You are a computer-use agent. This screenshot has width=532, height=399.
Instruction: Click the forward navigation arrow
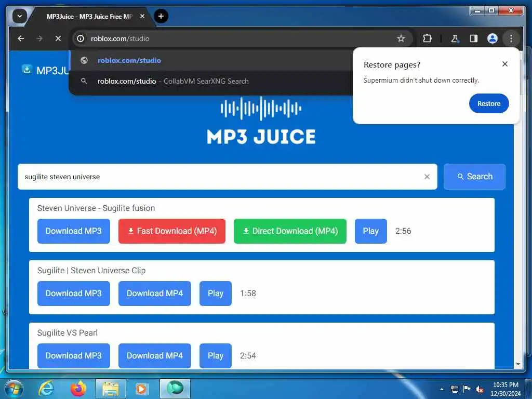tap(39, 38)
